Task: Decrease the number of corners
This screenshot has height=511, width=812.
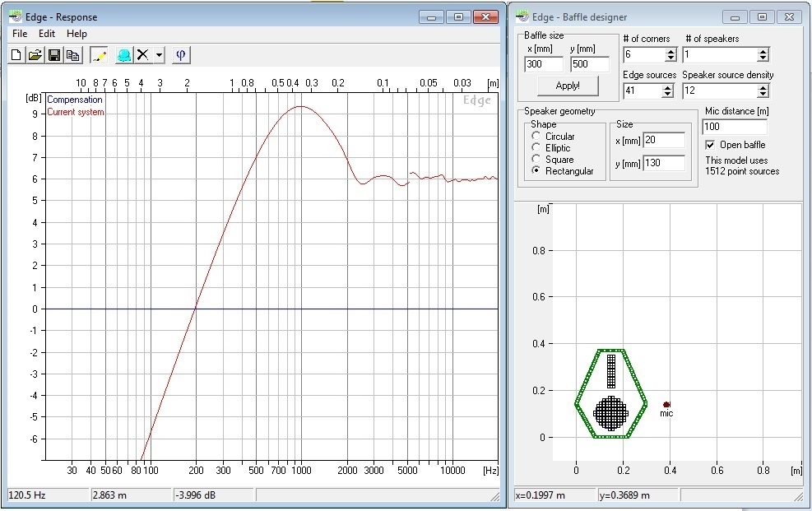Action: [671, 58]
